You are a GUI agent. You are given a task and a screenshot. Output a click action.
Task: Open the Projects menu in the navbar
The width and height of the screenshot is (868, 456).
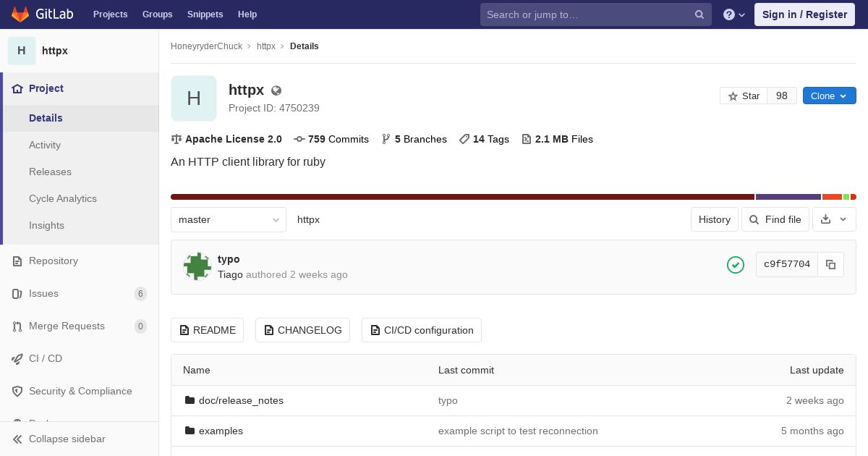pyautogui.click(x=110, y=14)
